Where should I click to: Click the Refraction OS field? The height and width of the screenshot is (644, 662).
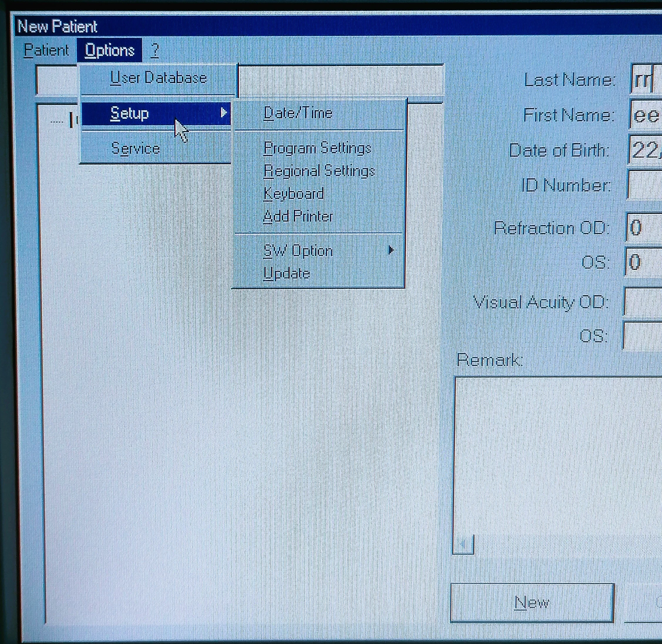[x=643, y=262]
